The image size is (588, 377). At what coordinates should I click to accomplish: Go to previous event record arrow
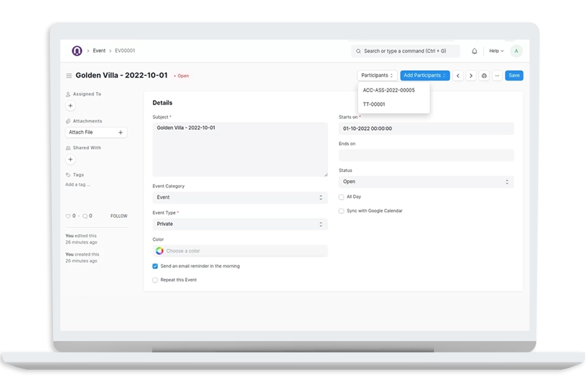(458, 76)
